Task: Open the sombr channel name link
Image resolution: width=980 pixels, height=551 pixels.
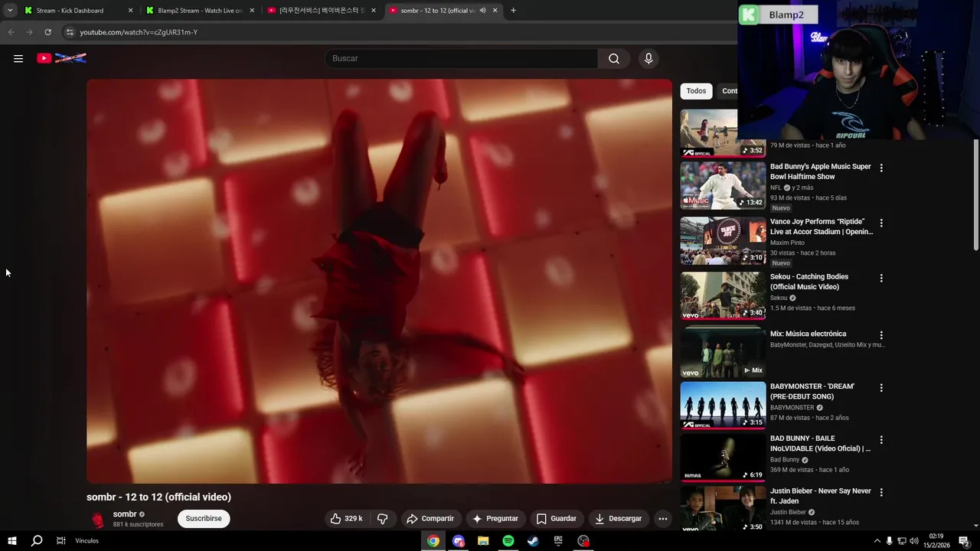Action: click(125, 514)
